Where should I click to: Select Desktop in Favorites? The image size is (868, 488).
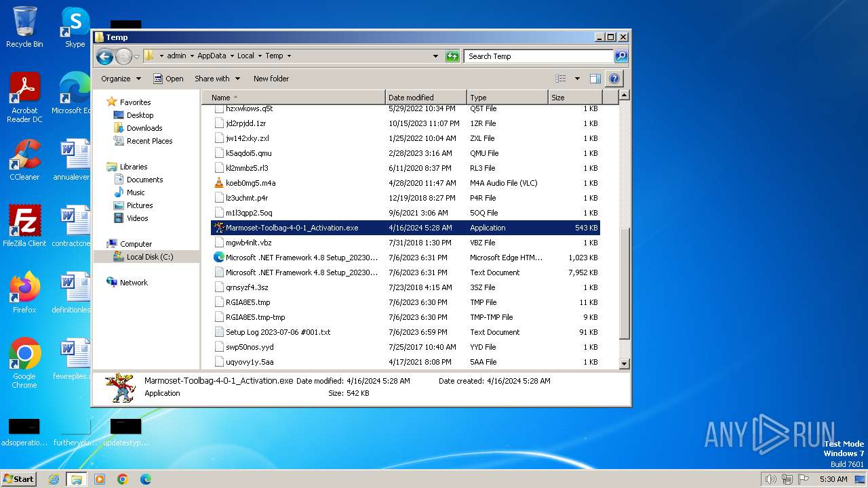pyautogui.click(x=140, y=115)
